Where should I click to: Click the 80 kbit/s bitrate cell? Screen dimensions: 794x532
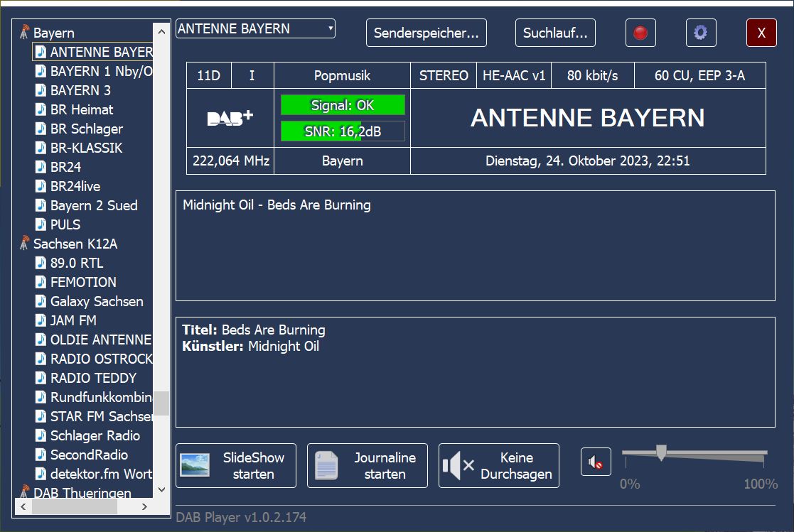click(x=592, y=75)
